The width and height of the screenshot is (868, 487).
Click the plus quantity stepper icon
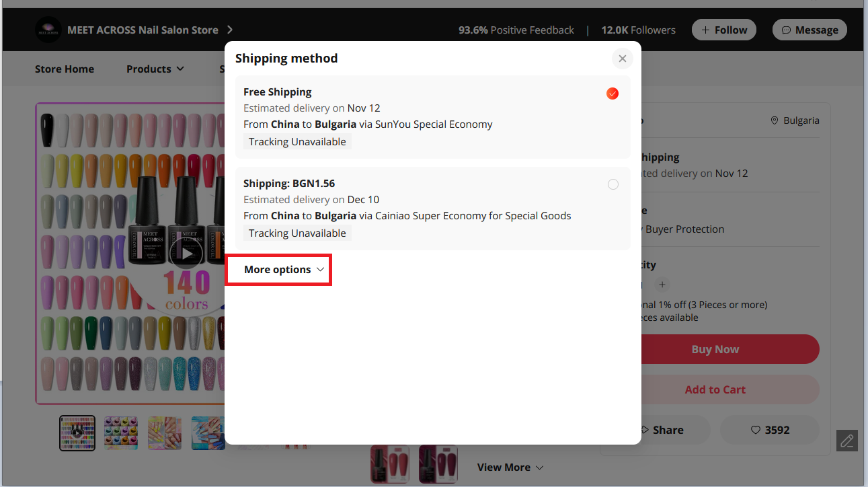(662, 285)
